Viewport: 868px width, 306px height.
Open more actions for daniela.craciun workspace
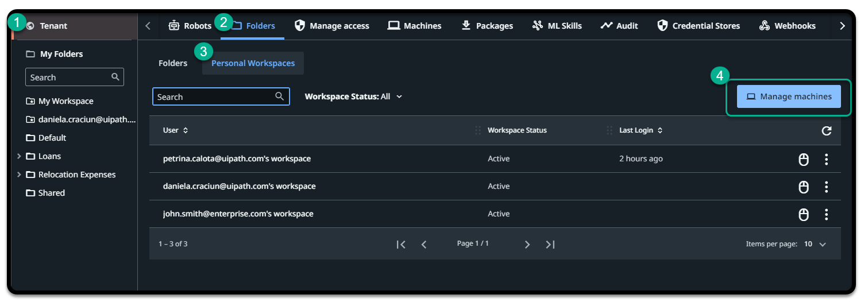pyautogui.click(x=826, y=187)
